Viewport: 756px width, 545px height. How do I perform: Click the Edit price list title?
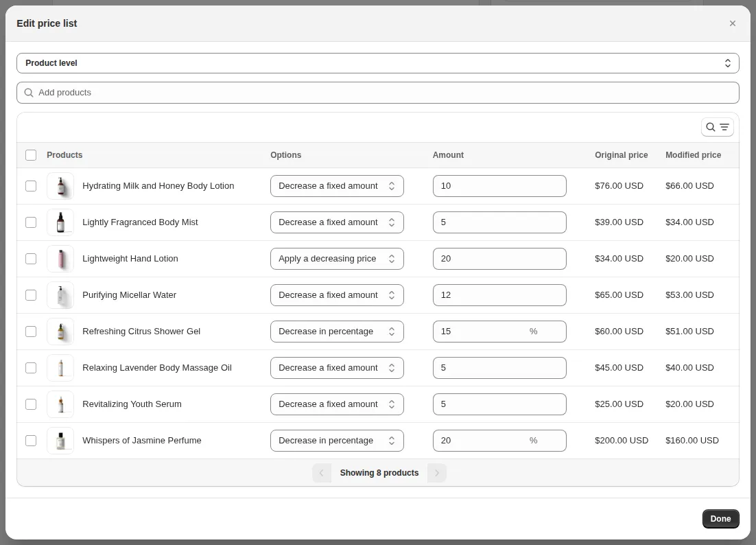[x=47, y=23]
